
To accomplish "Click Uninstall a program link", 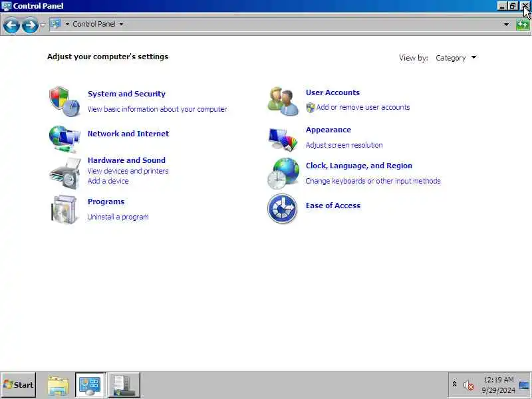I will (x=118, y=217).
